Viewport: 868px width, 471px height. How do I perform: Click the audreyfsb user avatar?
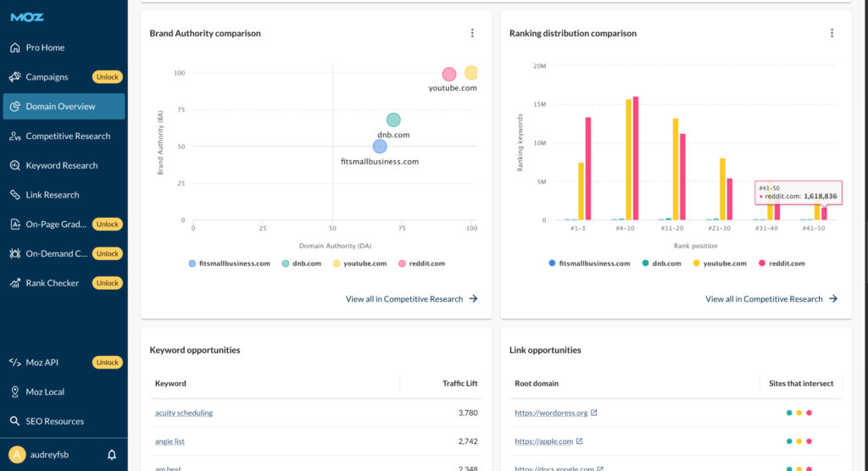17,455
